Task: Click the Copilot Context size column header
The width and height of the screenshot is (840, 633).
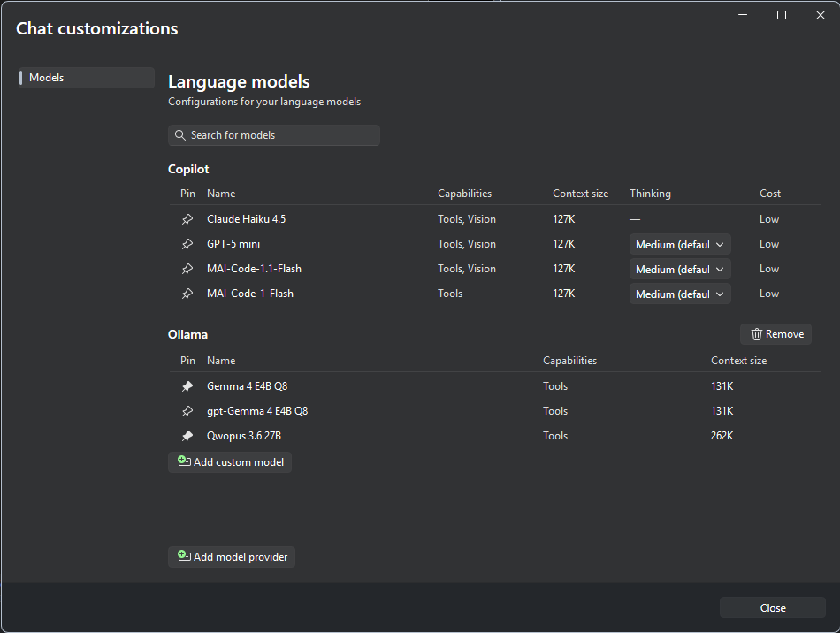Action: (580, 194)
